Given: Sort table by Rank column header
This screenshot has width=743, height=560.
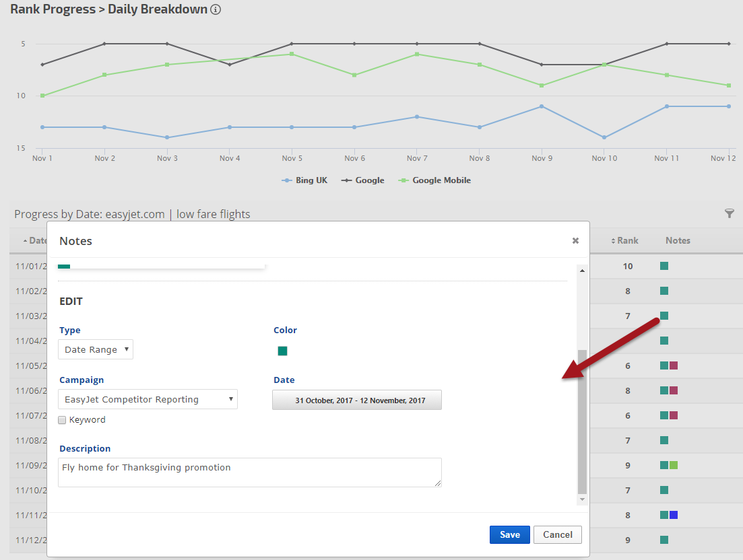Looking at the screenshot, I should pyautogui.click(x=624, y=240).
